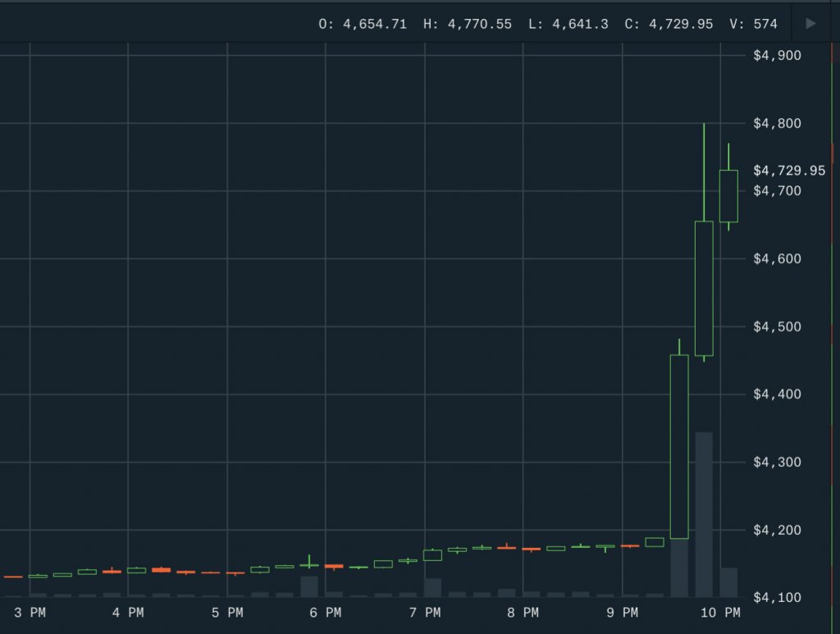Click the Close value 4,729.95 in header
The height and width of the screenshot is (634, 840).
click(x=680, y=24)
